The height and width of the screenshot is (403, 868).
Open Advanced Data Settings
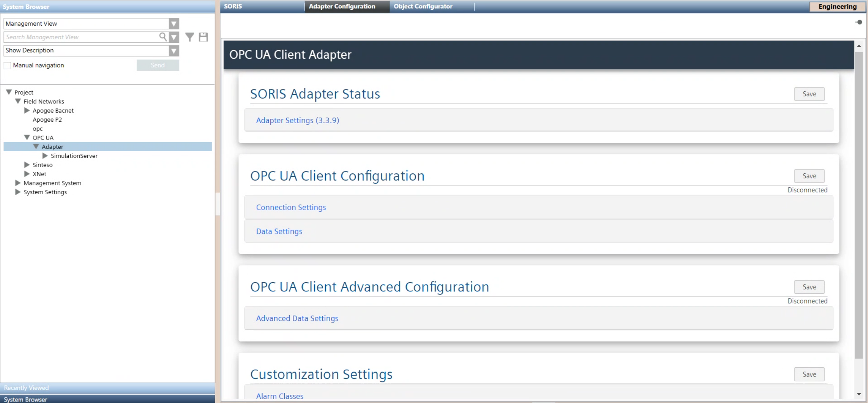click(297, 318)
